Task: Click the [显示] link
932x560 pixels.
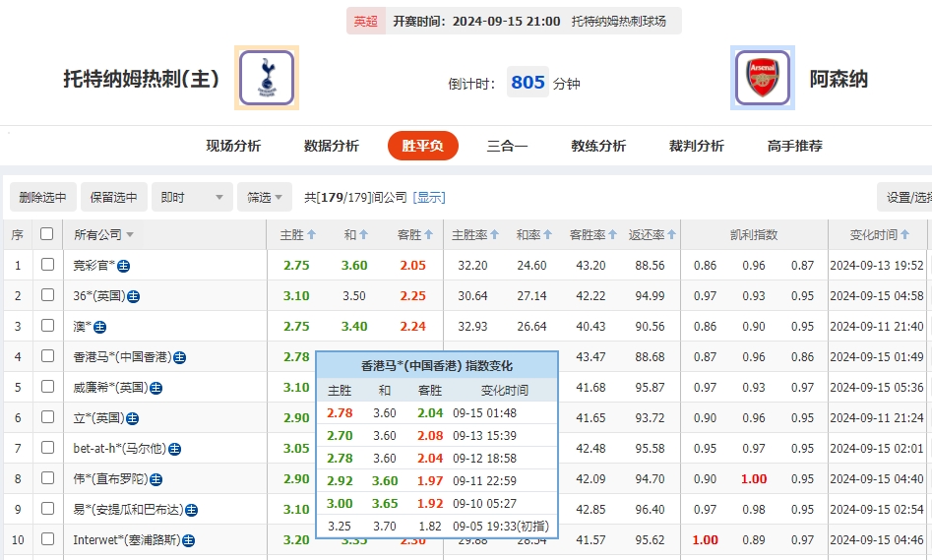Action: pyautogui.click(x=429, y=197)
